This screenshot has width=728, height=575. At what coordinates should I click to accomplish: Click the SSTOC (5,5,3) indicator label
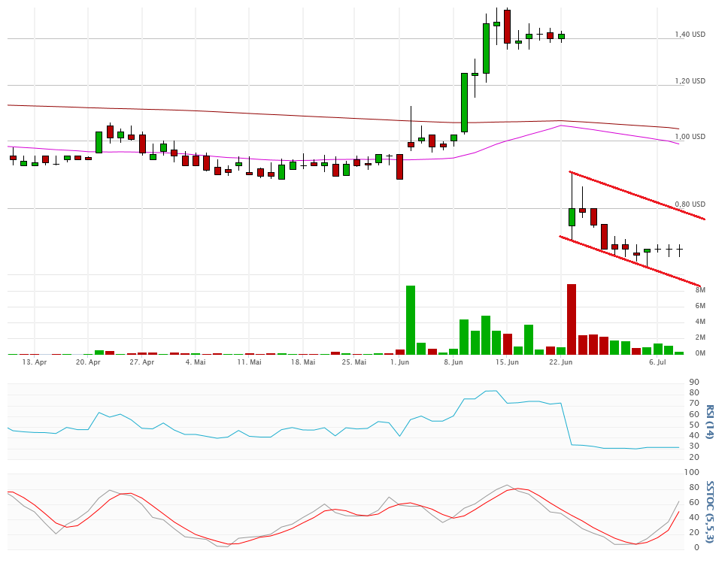pos(709,512)
